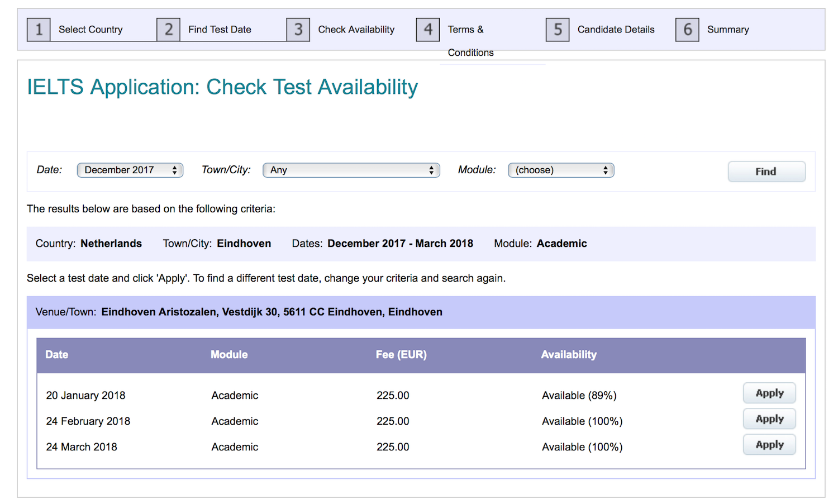Click the '24 March 2018' date cell
The height and width of the screenshot is (504, 838).
tap(82, 447)
